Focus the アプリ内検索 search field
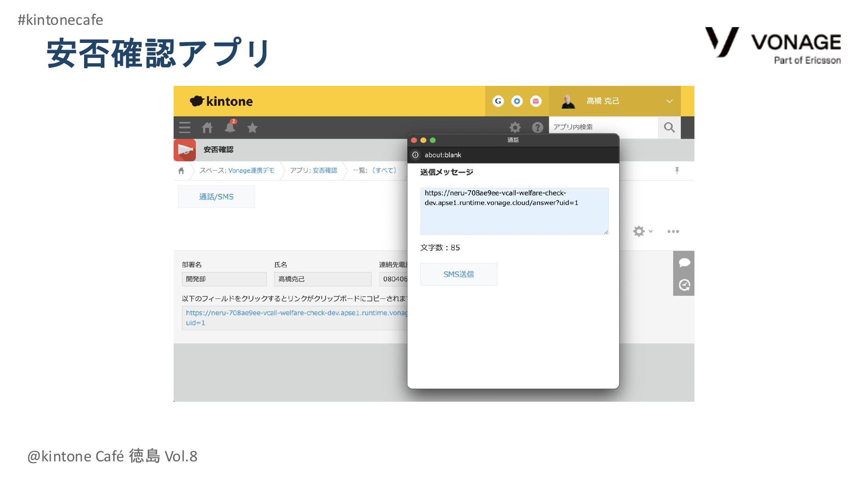The image size is (868, 488). click(x=604, y=127)
